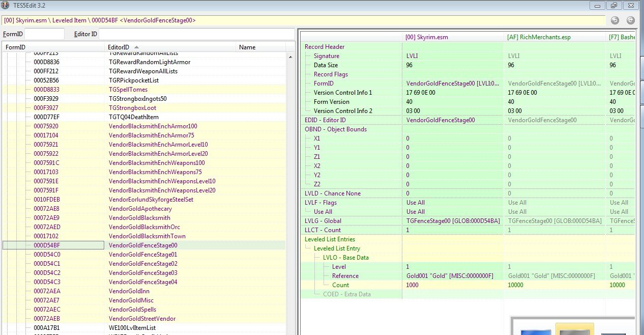Click the LVLD - Chance None row label
Viewport: 644px width, 335px height.
[332, 193]
